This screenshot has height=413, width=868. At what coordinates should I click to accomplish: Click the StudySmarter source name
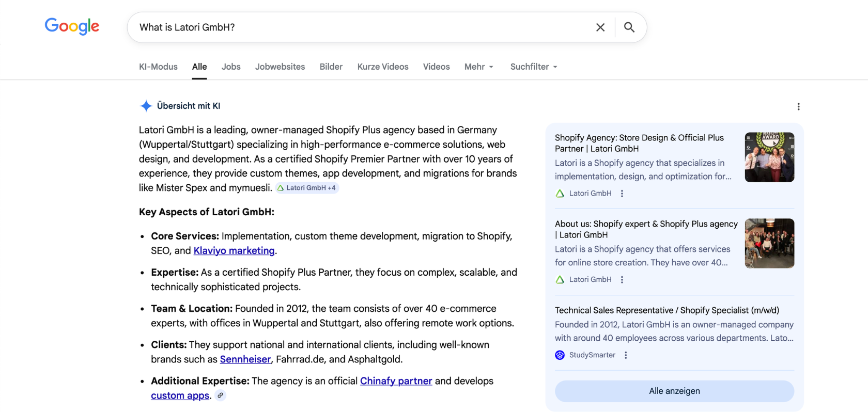click(592, 355)
